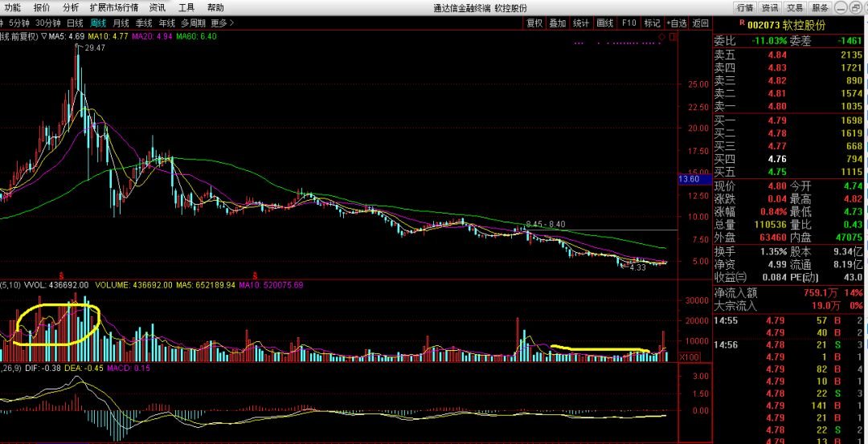The height and width of the screenshot is (444, 868).
Task: Switch to 30分钟 chart period
Action: tap(47, 23)
